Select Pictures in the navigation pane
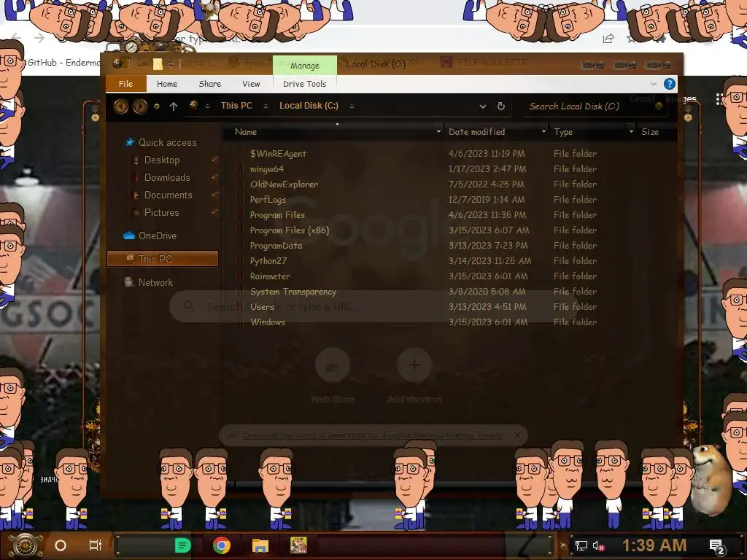The width and height of the screenshot is (747, 560). 161,213
